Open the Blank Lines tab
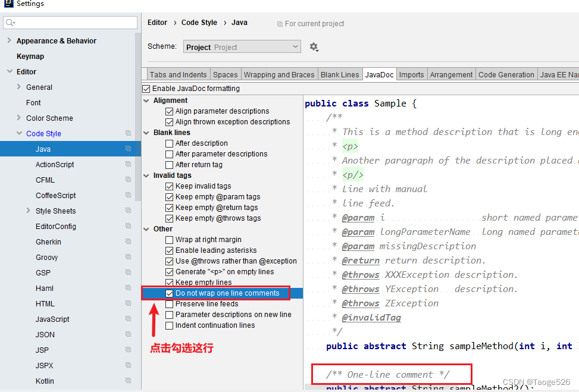Viewport: 579px width, 392px height. tap(340, 74)
